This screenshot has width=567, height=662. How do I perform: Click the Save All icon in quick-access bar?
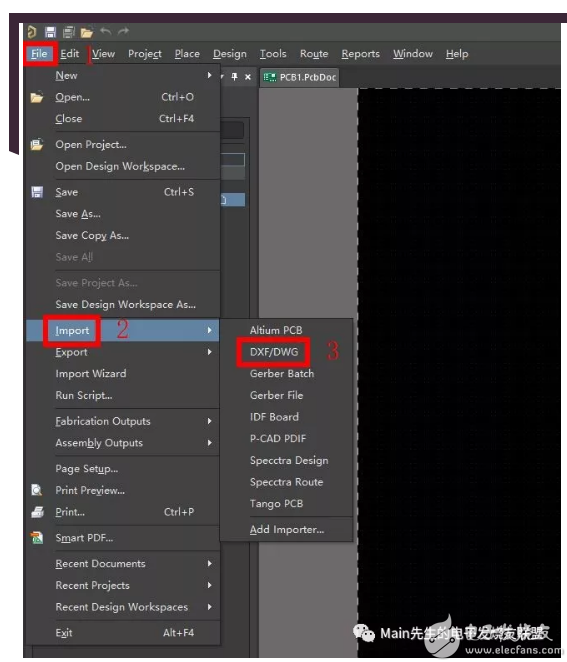coord(68,32)
